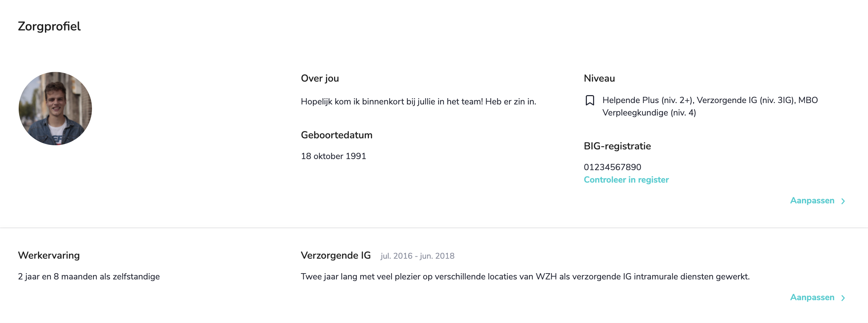Click the bookmark icon beside the Niveau text
868x323 pixels.
[590, 100]
